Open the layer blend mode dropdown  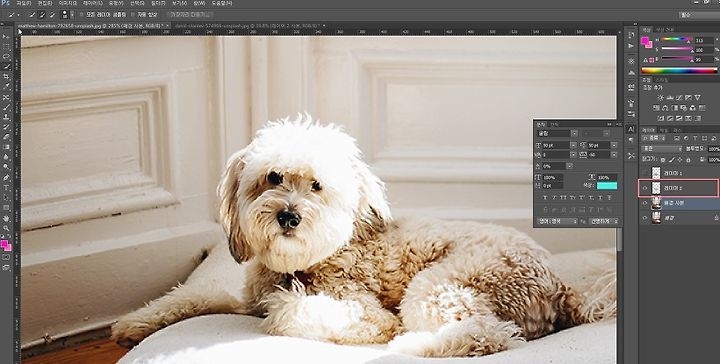click(x=662, y=149)
